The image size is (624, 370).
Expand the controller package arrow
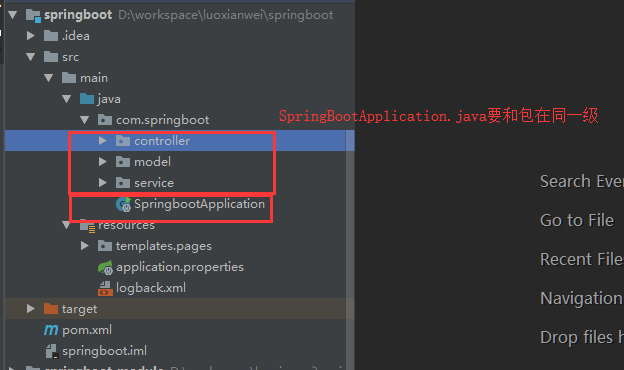pyautogui.click(x=103, y=140)
